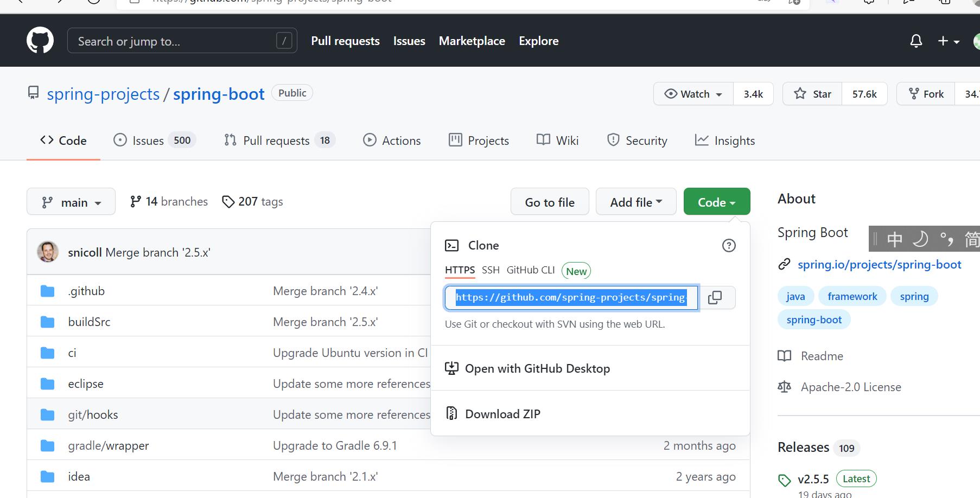Open the Insights tab
This screenshot has width=980, height=498.
pyautogui.click(x=725, y=141)
